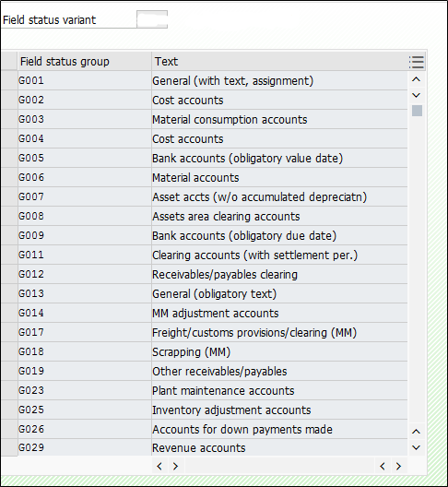Click the vertical scrollbar thumb

[x=417, y=111]
